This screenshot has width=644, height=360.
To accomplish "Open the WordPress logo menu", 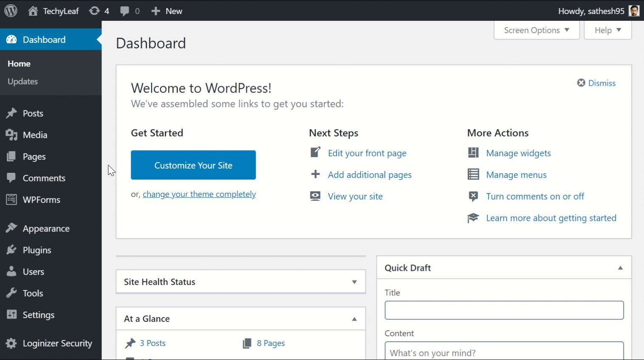I will point(11,11).
